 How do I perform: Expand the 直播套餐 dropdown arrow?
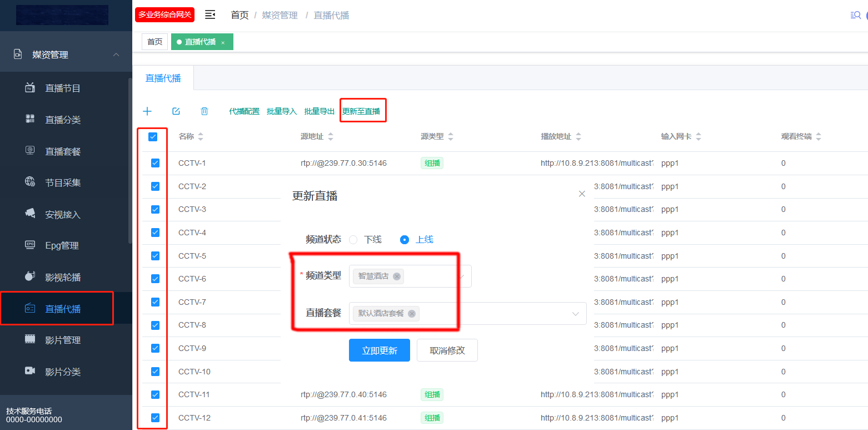(x=576, y=314)
